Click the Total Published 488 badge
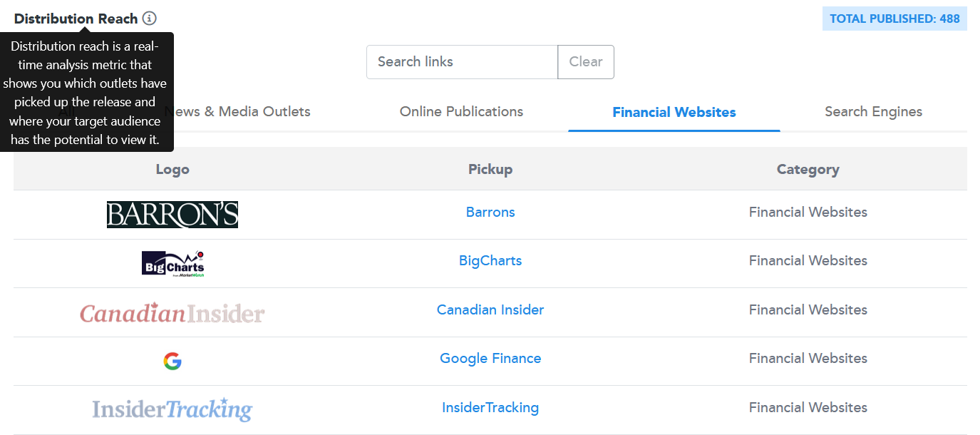Image resolution: width=980 pixels, height=435 pixels. click(x=894, y=19)
